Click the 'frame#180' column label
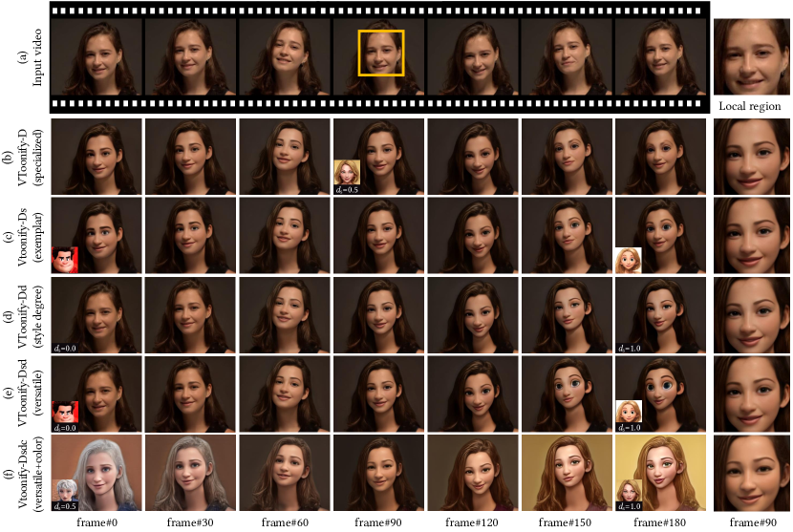The width and height of the screenshot is (793, 532). point(659,522)
